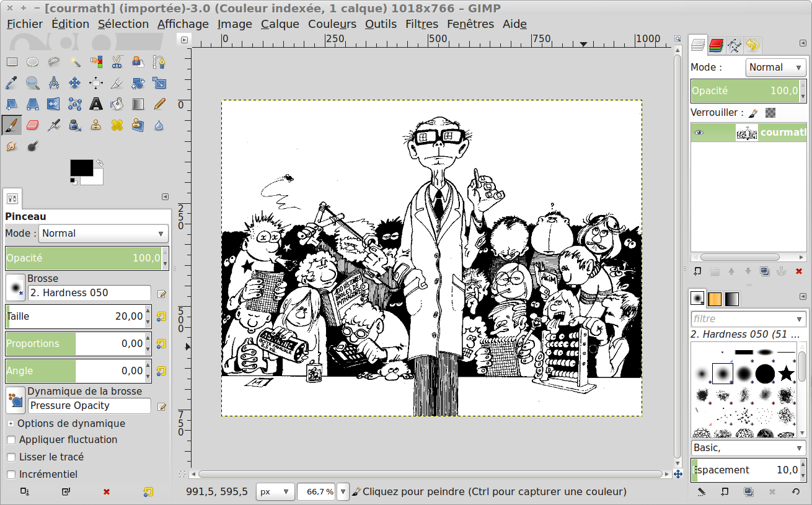This screenshot has width=812, height=505.
Task: Select the Rotate tool
Action: coord(138,83)
